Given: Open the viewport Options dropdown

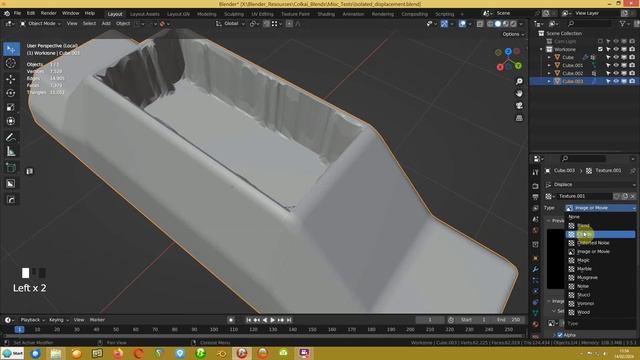Looking at the screenshot, I should [513, 34].
